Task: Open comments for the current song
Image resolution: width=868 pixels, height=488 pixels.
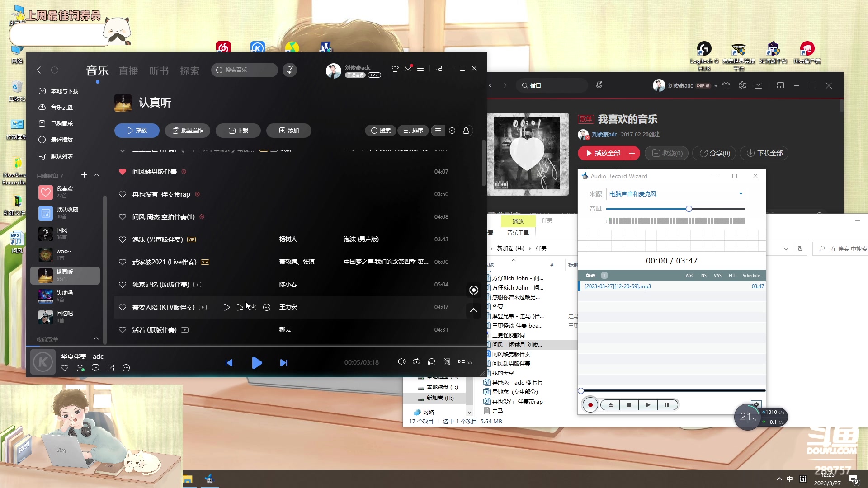Action: click(95, 368)
